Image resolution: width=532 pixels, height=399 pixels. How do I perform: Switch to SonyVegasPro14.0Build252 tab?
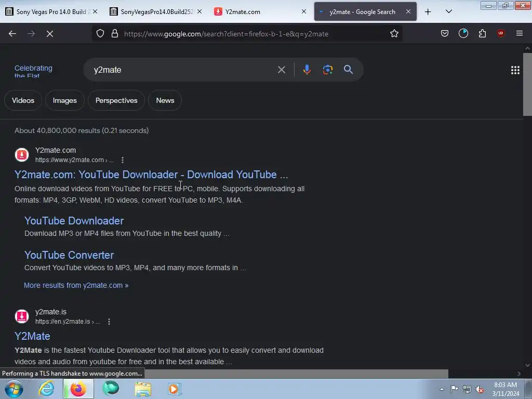(154, 12)
